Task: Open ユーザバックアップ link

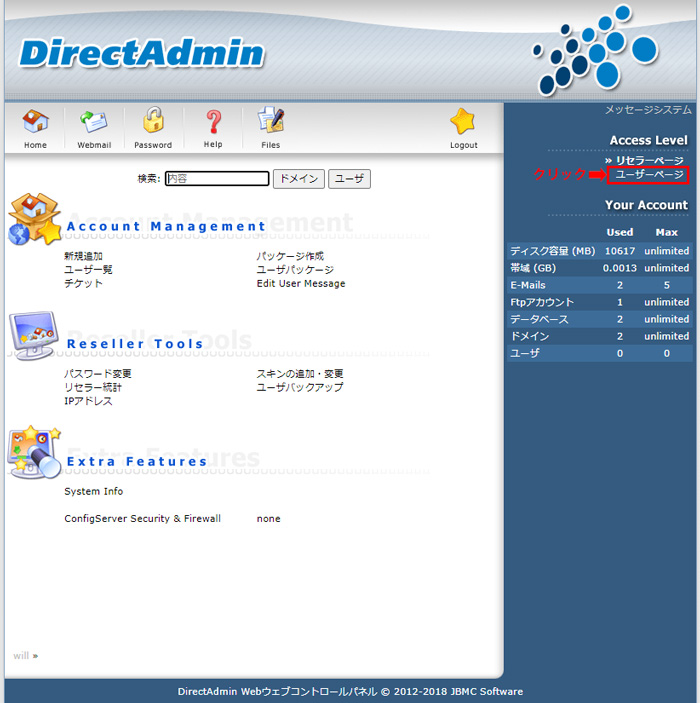Action: pyautogui.click(x=300, y=387)
